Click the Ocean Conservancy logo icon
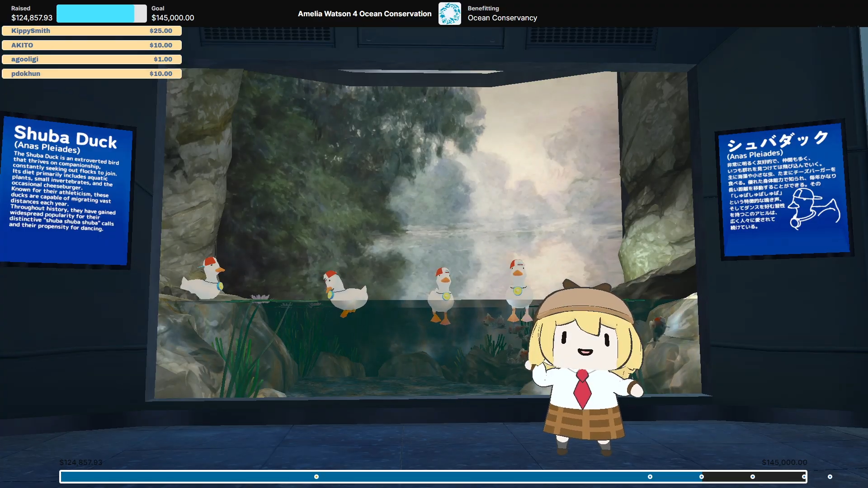Image resolution: width=868 pixels, height=488 pixels. (449, 14)
